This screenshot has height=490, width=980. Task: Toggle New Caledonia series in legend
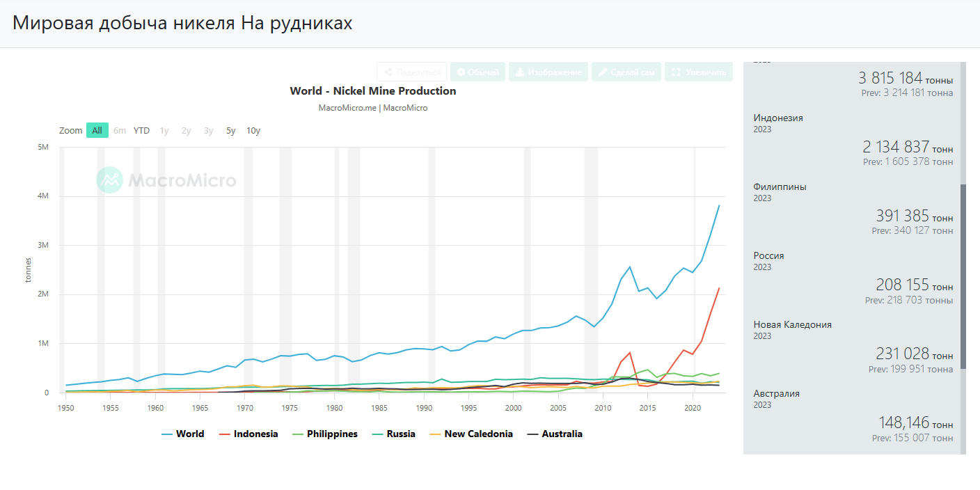click(x=471, y=434)
